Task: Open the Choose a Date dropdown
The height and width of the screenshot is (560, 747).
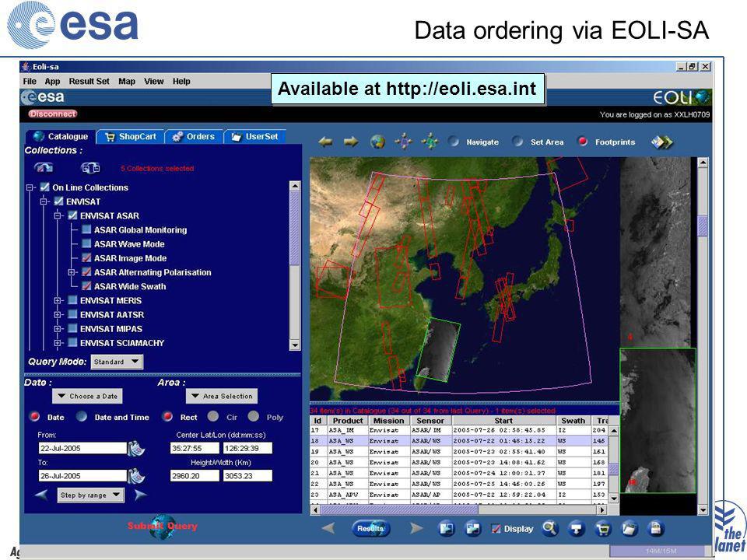Action: tap(87, 396)
